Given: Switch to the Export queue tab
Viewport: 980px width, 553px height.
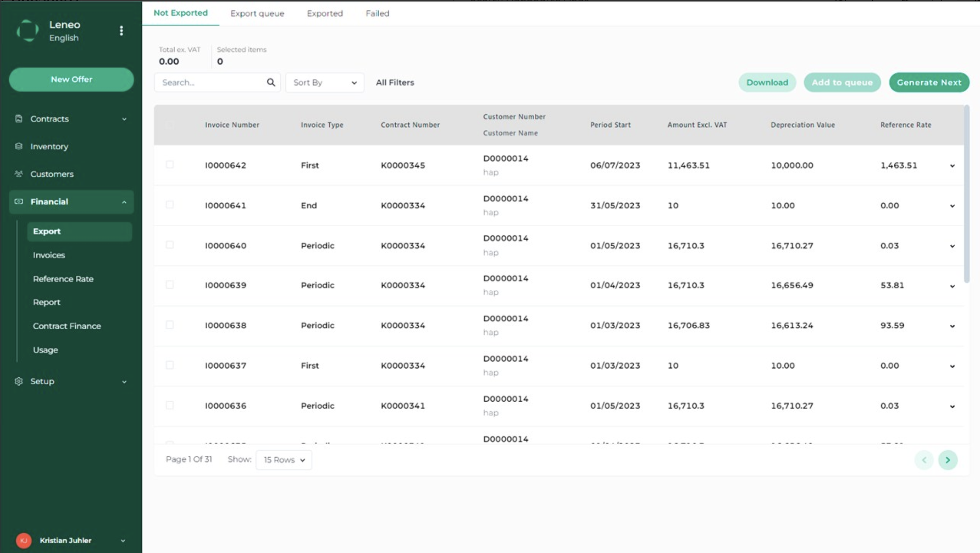Looking at the screenshot, I should (x=257, y=13).
